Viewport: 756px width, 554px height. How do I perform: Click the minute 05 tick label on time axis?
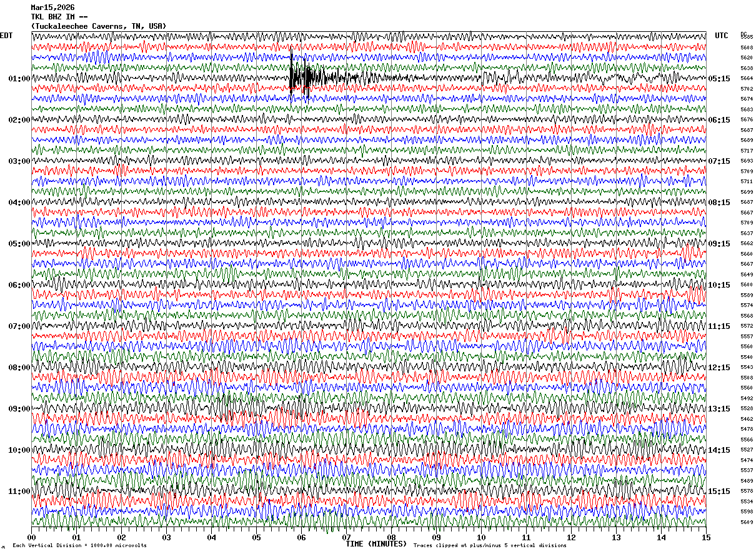256,537
